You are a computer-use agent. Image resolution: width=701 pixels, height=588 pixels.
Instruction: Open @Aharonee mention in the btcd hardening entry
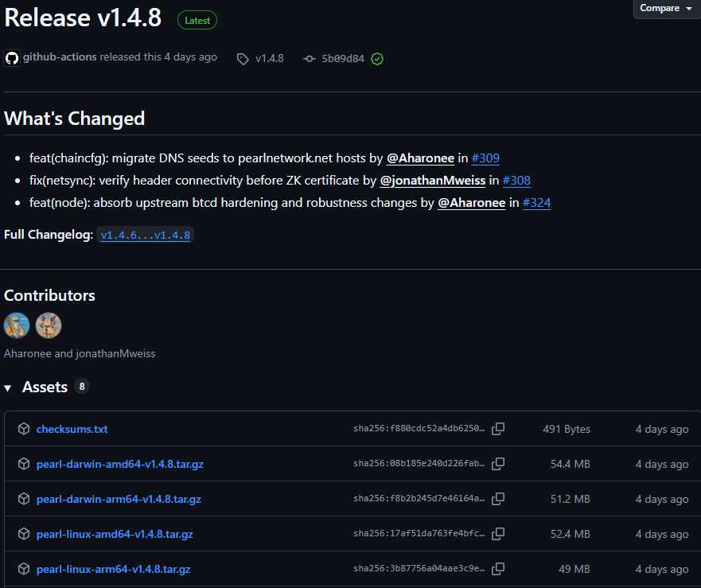click(x=471, y=203)
